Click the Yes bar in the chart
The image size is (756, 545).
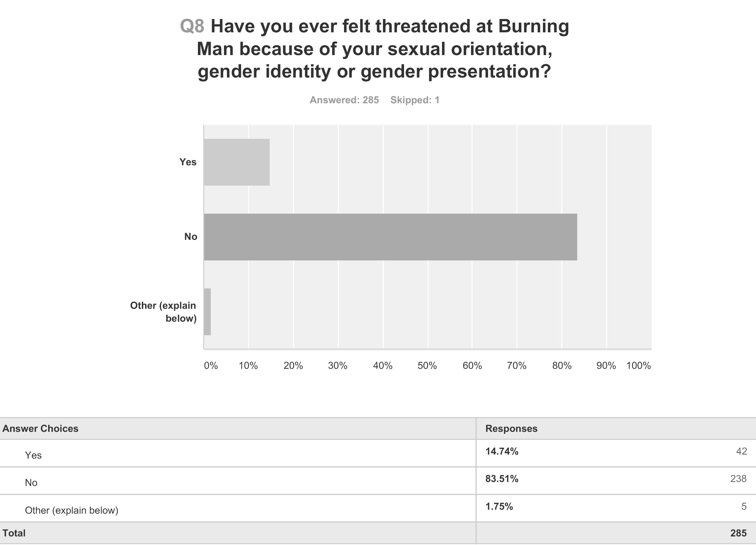click(237, 162)
